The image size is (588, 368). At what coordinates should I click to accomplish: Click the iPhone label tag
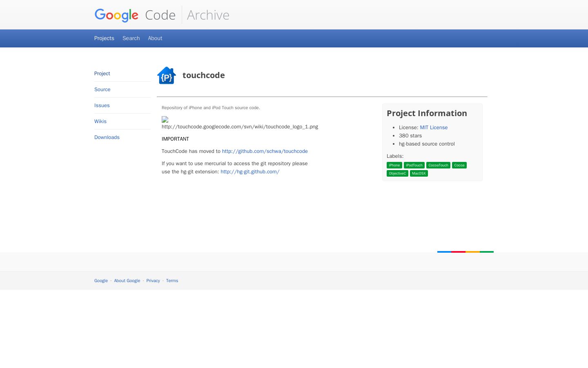(394, 165)
